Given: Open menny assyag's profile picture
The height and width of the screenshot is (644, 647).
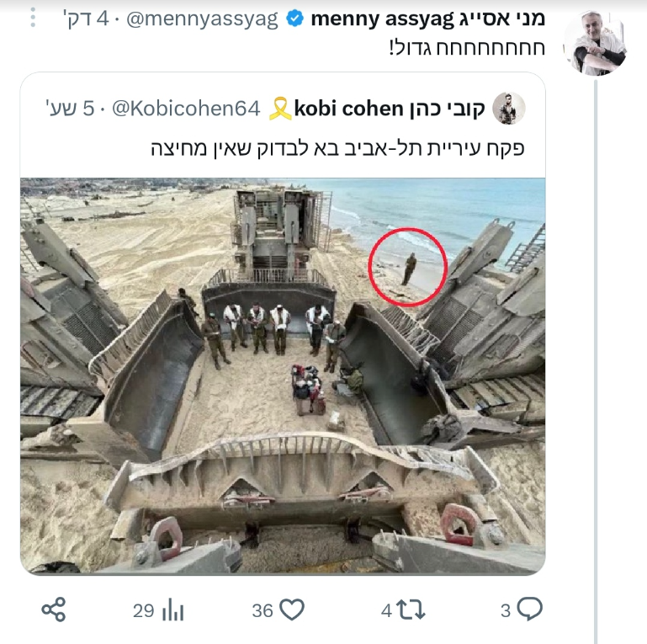Looking at the screenshot, I should pyautogui.click(x=594, y=44).
